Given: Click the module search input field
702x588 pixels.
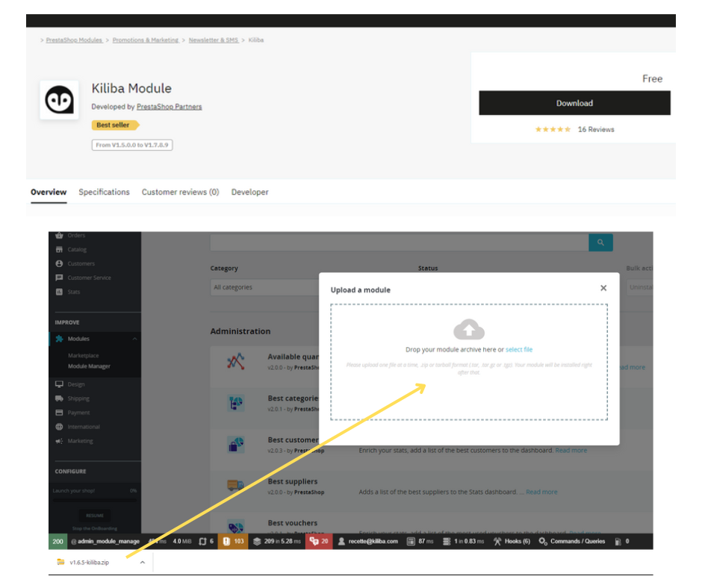Looking at the screenshot, I should click(x=400, y=243).
